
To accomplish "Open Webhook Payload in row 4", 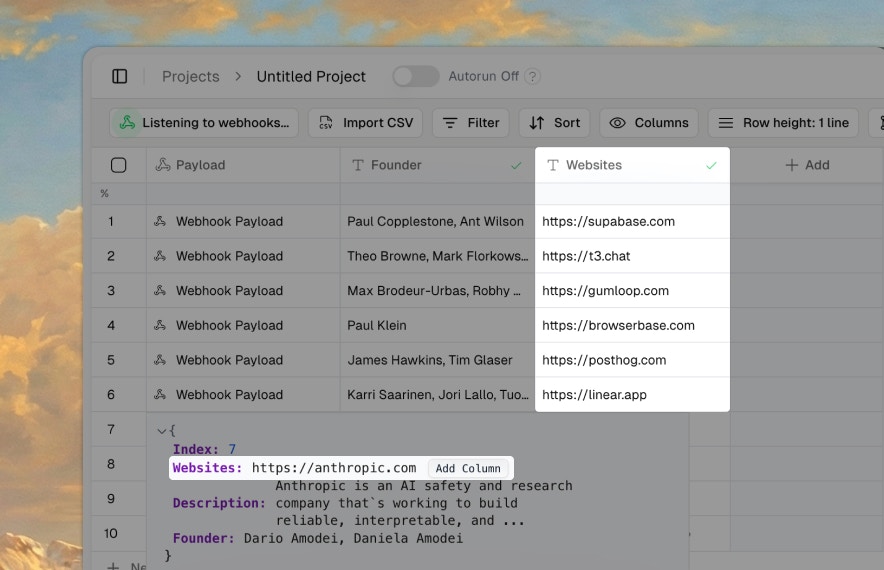I will point(229,325).
